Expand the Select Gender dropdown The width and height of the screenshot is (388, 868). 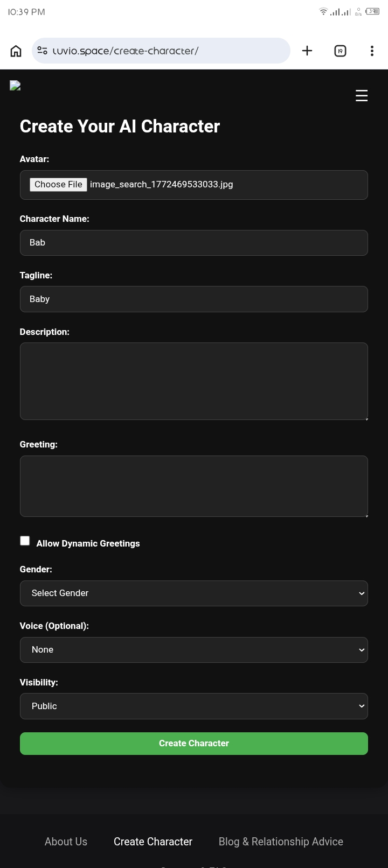point(193,593)
